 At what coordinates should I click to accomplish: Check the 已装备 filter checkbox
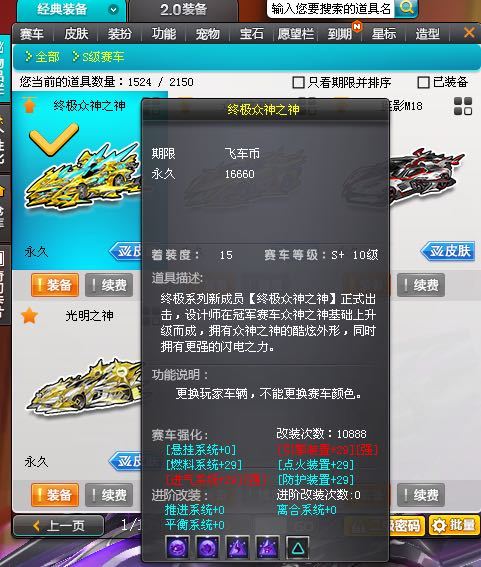pos(423,82)
